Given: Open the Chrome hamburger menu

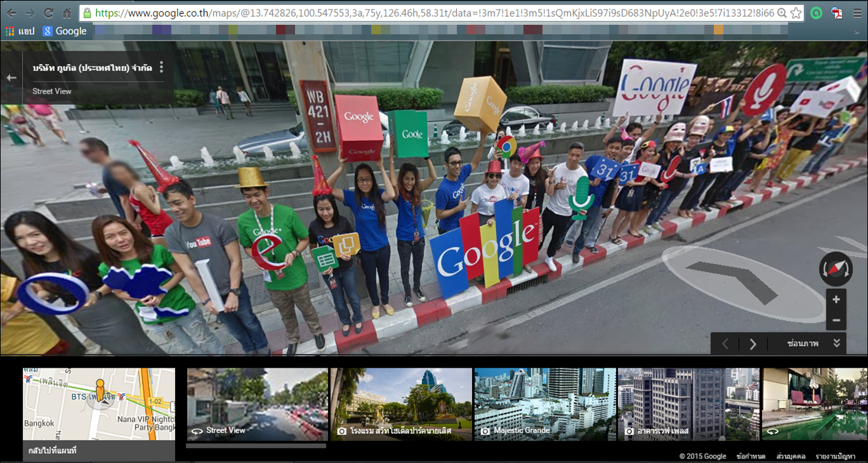Looking at the screenshot, I should [857, 13].
